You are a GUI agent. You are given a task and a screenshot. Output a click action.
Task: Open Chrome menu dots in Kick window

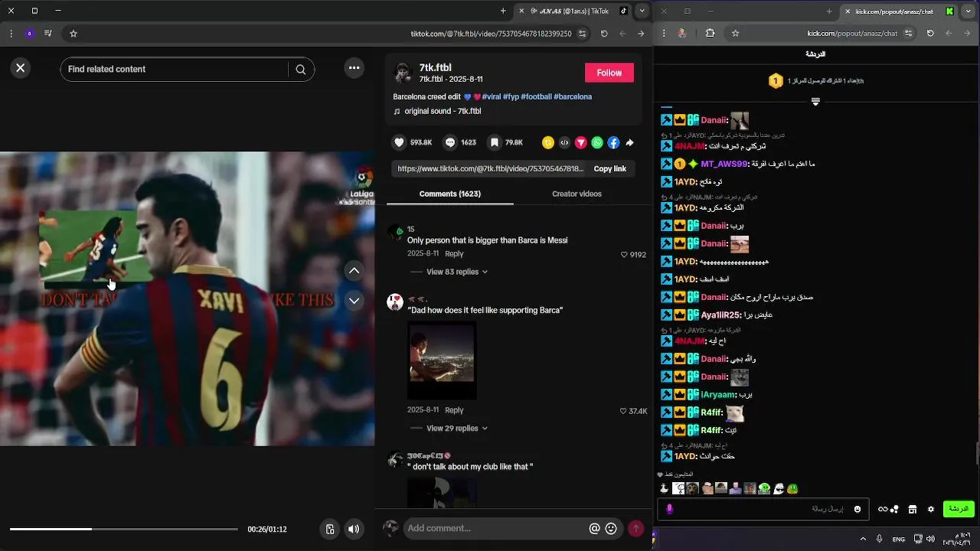(663, 34)
